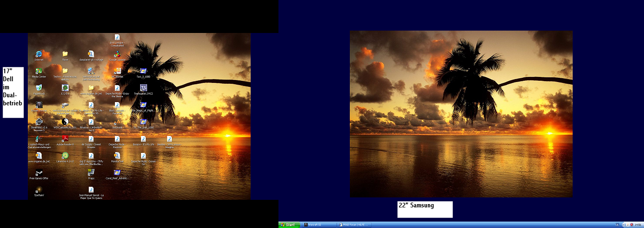This screenshot has width=644, height=228.
Task: Select the Fraps desktop shortcut
Action: click(x=91, y=173)
